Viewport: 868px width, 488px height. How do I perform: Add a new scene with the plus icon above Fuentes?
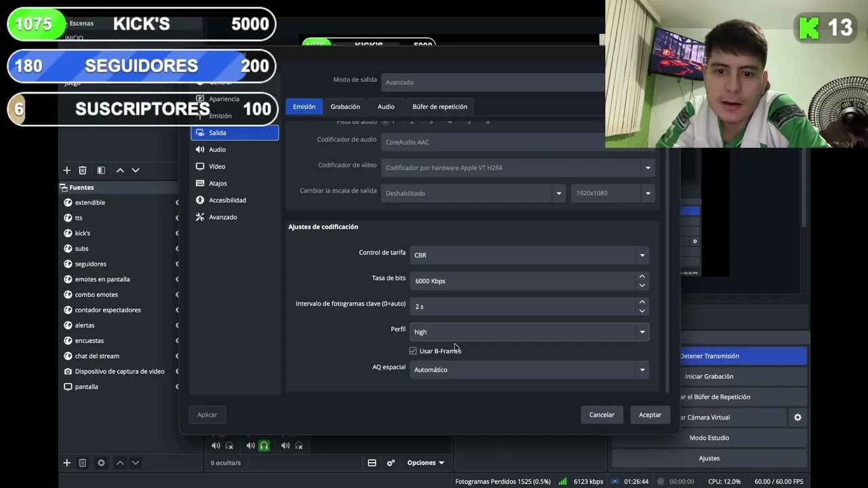(66, 170)
